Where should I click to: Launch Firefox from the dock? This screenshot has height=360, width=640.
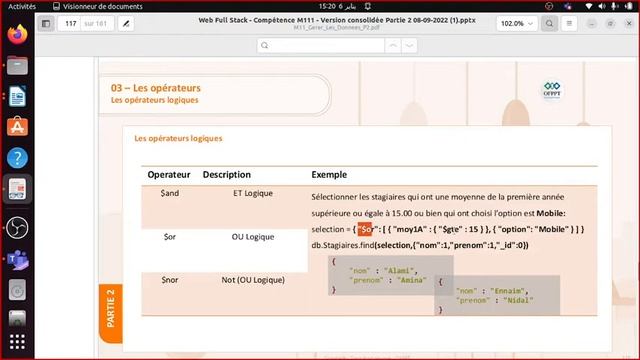(x=17, y=34)
